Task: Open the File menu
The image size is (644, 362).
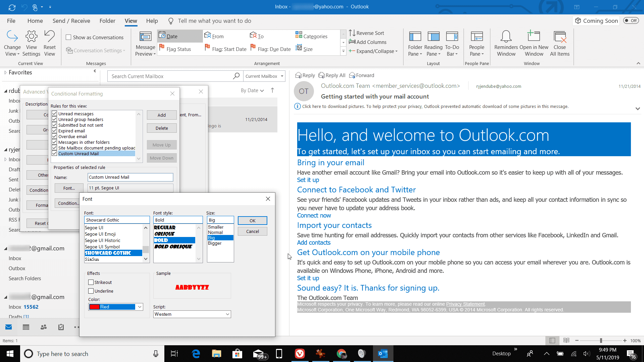Action: pos(11,21)
